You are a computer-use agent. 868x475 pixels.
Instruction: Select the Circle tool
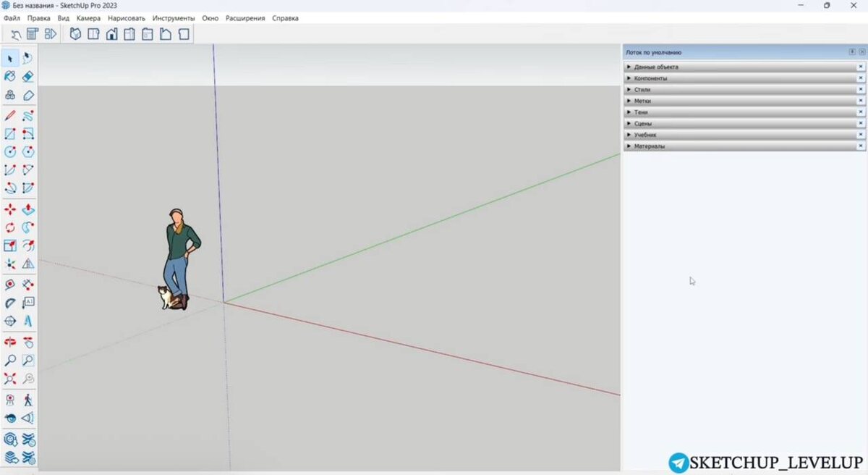(x=10, y=152)
